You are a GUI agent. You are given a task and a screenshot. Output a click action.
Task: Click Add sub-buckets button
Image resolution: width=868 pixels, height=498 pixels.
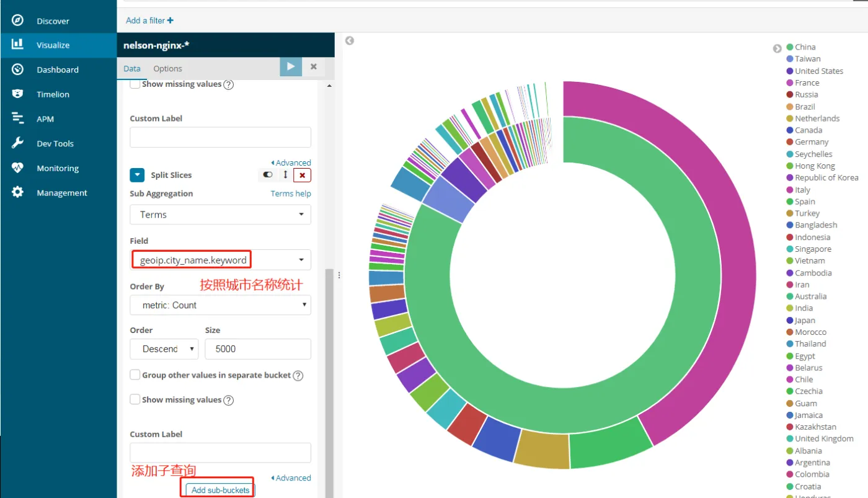tap(220, 490)
